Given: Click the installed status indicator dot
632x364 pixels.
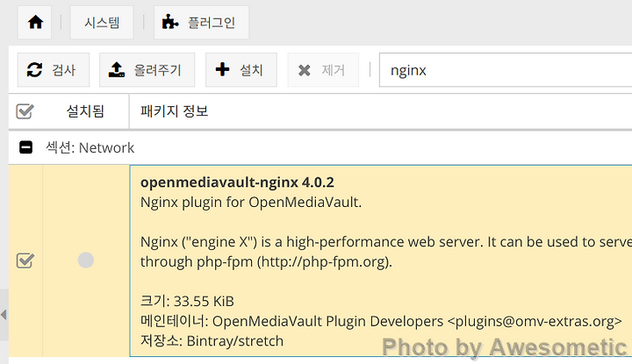Looking at the screenshot, I should tap(86, 261).
